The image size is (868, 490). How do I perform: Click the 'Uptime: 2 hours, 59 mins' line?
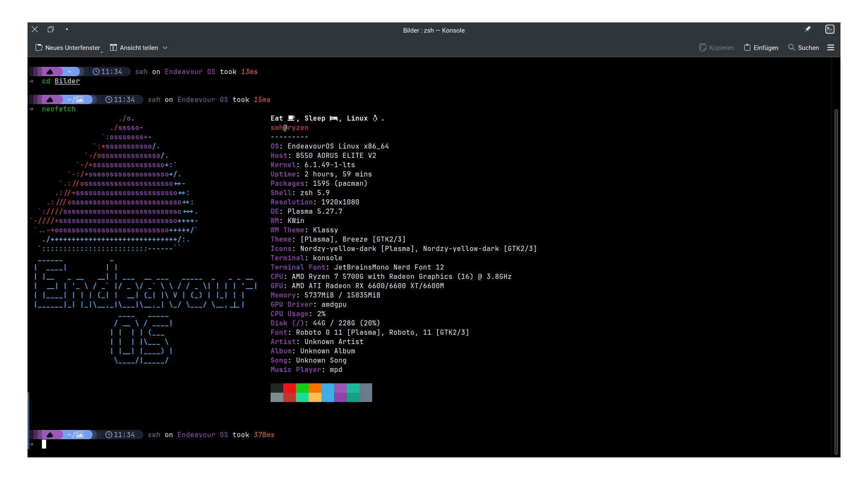coord(321,174)
